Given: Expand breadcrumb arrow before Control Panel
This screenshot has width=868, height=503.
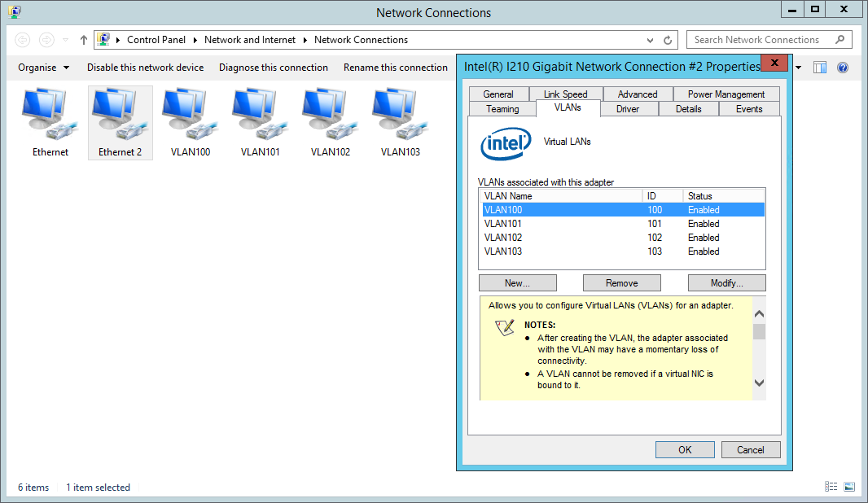Looking at the screenshot, I should tap(118, 40).
